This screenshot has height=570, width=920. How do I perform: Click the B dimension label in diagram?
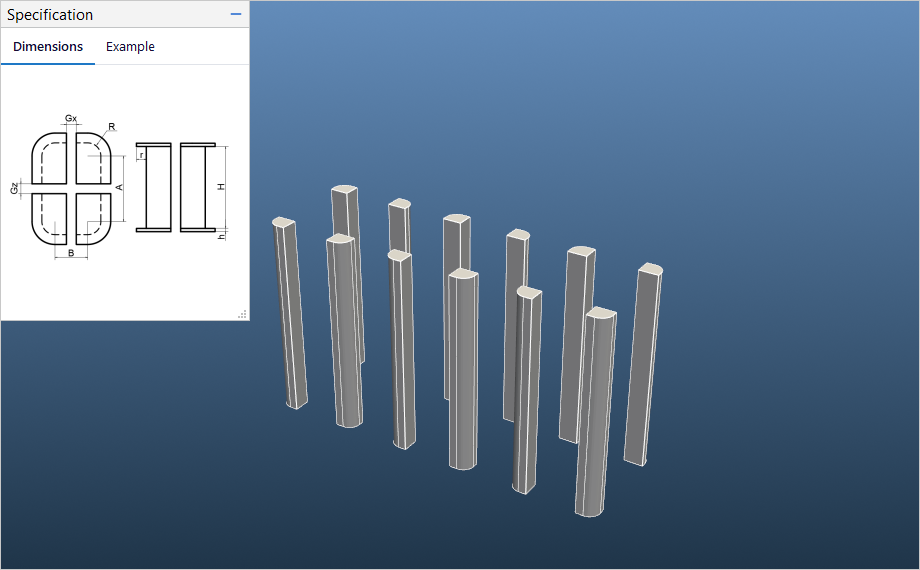click(71, 253)
